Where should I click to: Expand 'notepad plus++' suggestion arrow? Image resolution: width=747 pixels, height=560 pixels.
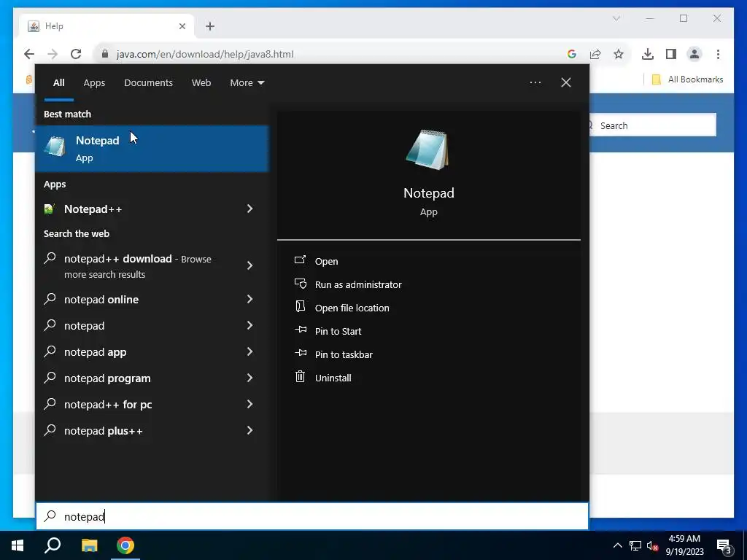pyautogui.click(x=249, y=430)
